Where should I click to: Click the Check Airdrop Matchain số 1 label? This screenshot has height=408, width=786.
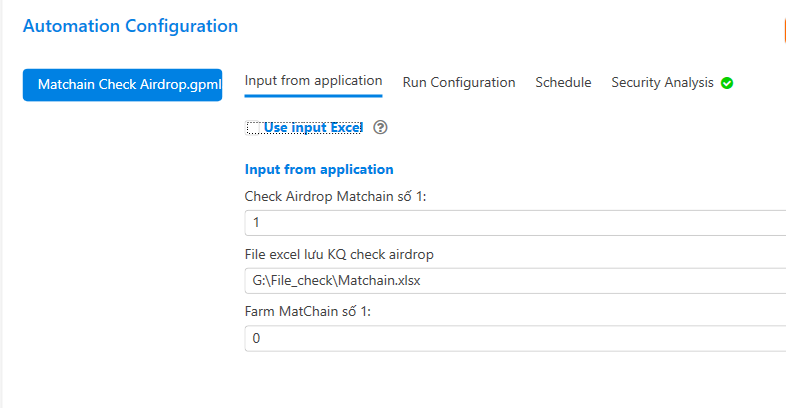pyautogui.click(x=335, y=196)
